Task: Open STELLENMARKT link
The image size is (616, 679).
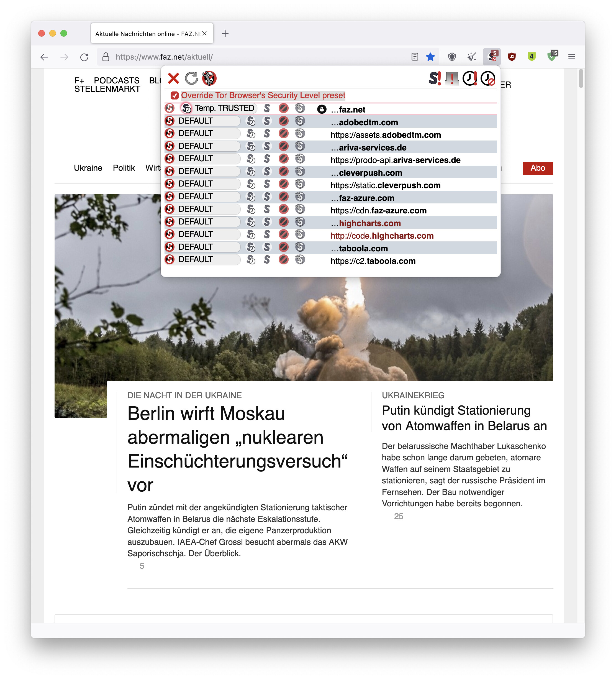Action: point(107,89)
